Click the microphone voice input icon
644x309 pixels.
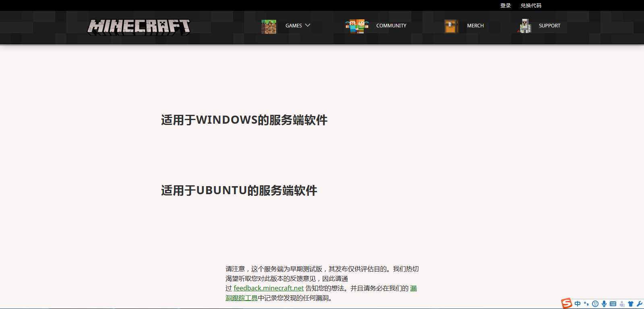(604, 304)
